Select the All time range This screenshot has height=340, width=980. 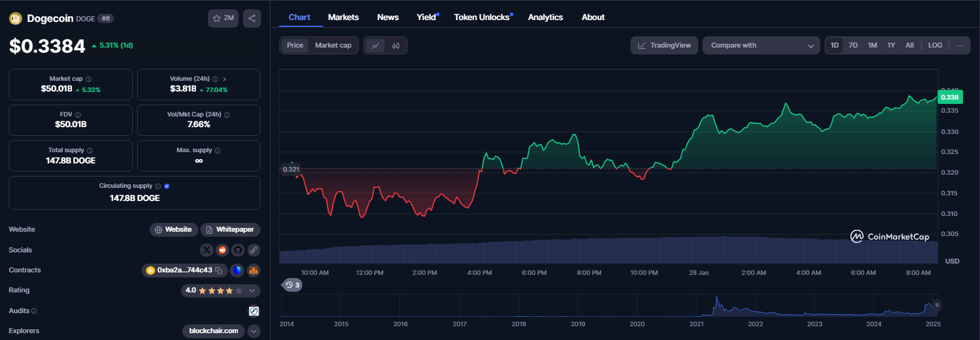(909, 45)
